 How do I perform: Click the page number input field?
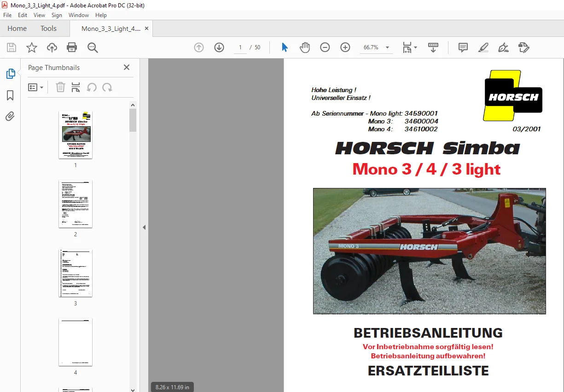[240, 47]
